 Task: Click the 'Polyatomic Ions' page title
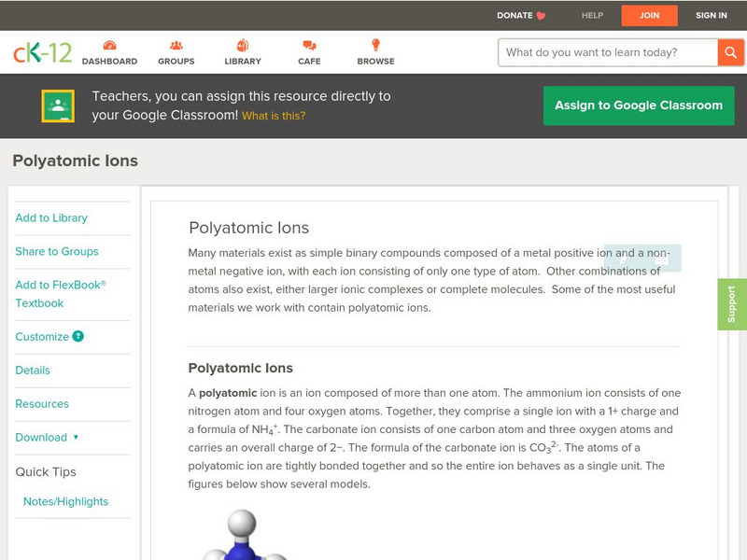[76, 161]
